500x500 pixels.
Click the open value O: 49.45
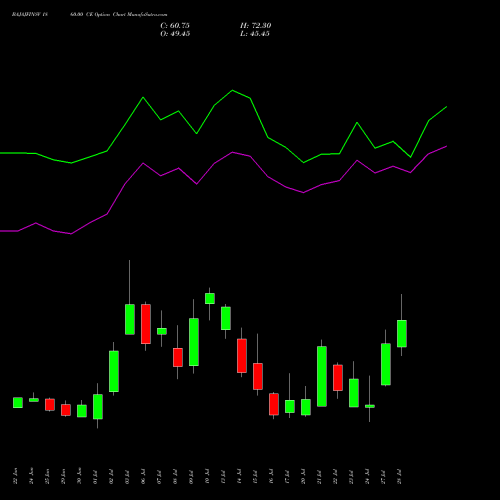click(175, 34)
